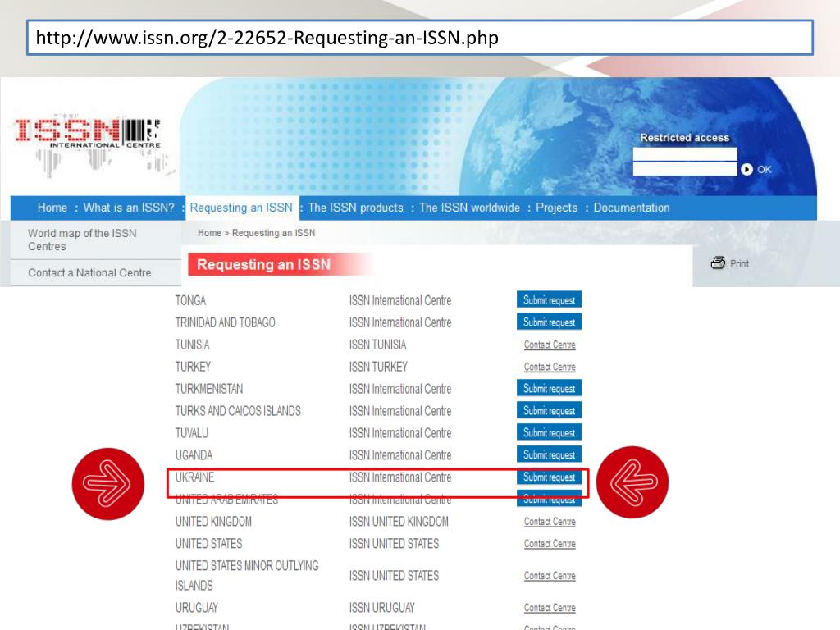Click Contact Centre for US Minor Outlying Islands
Viewport: 840px width, 630px height.
pyautogui.click(x=550, y=576)
